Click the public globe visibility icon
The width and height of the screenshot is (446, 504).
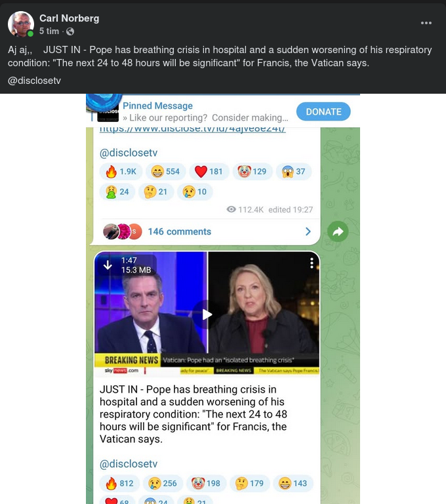(x=70, y=31)
